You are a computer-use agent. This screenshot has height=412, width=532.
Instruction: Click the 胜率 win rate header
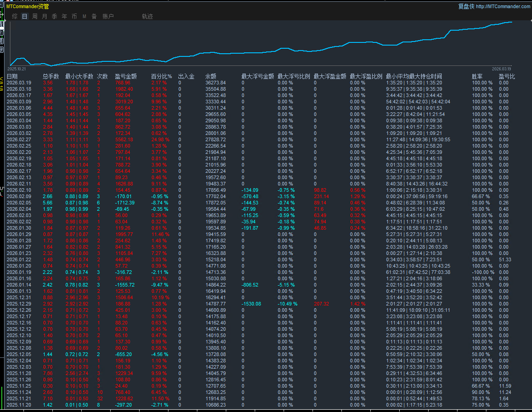point(477,76)
